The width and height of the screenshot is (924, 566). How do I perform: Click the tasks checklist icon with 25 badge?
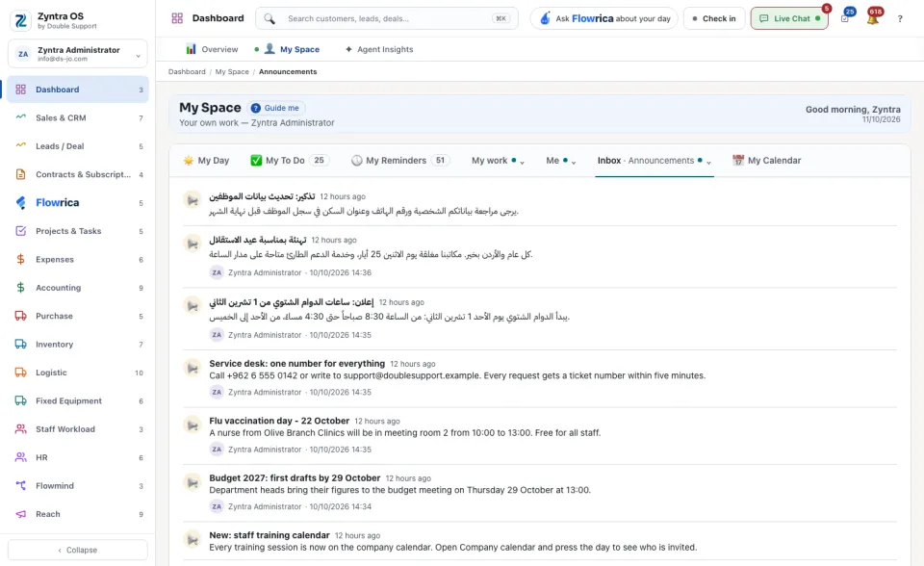(x=845, y=18)
